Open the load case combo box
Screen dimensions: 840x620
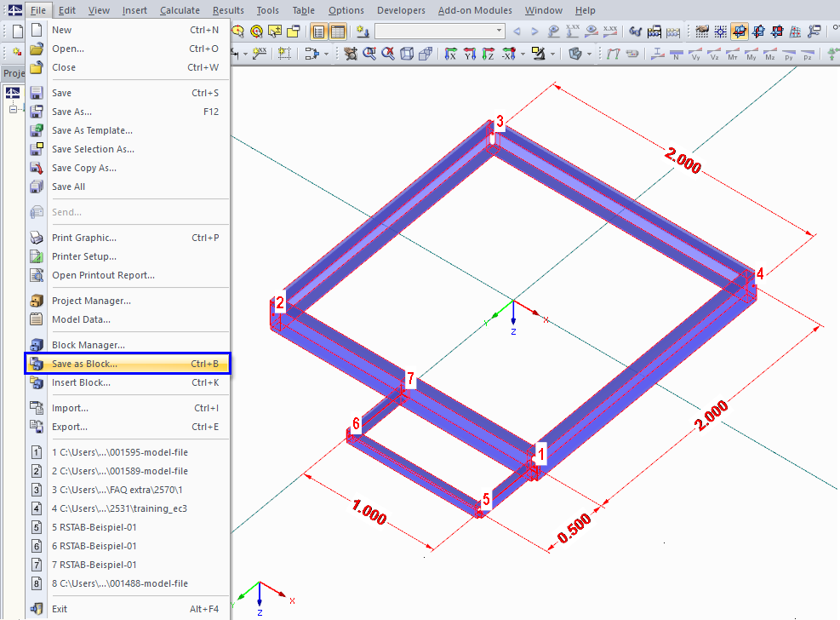(440, 31)
